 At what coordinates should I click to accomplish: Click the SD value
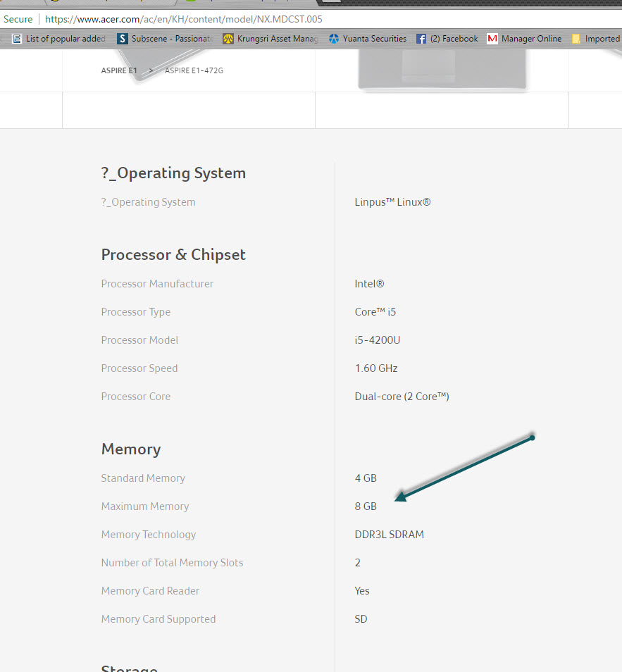pos(361,619)
